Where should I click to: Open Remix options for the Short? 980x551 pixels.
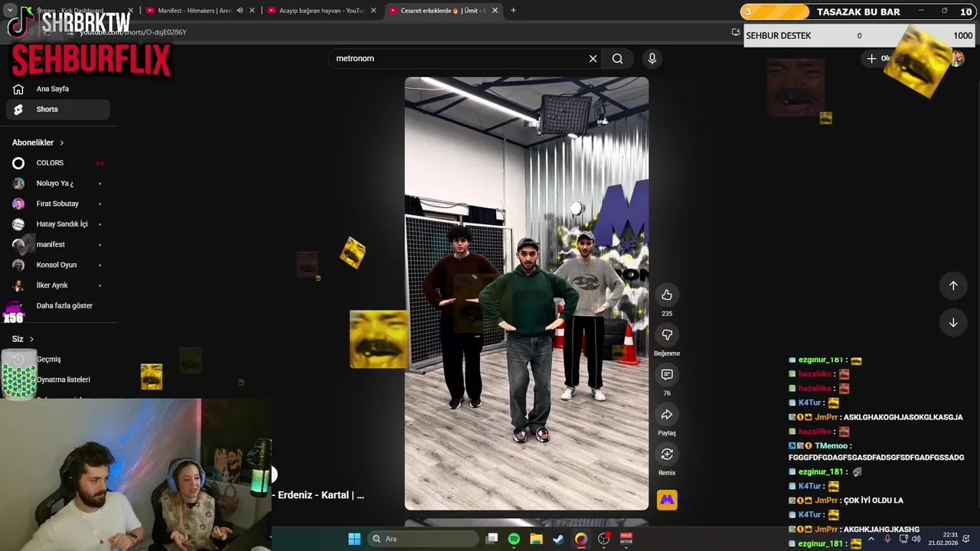pyautogui.click(x=667, y=454)
